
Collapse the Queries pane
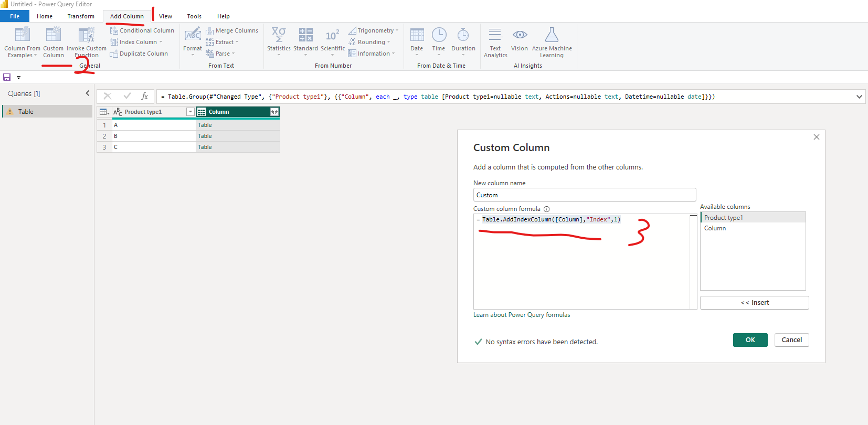tap(87, 93)
